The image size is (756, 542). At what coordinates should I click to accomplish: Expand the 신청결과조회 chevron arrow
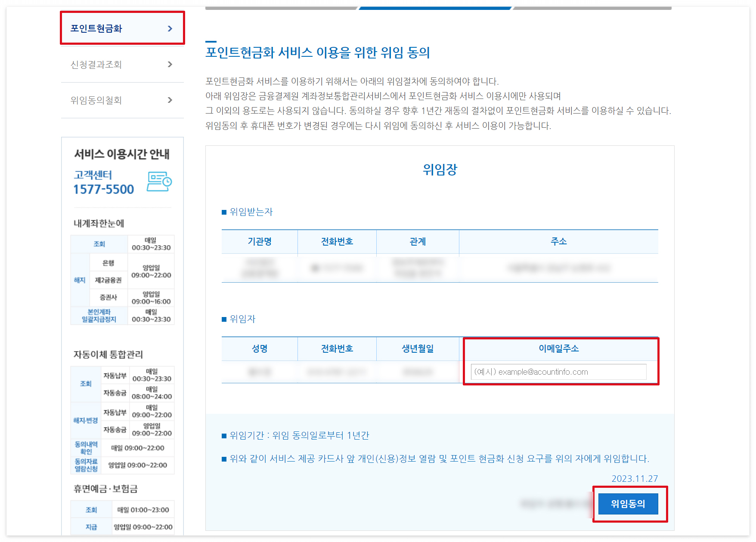click(x=170, y=65)
